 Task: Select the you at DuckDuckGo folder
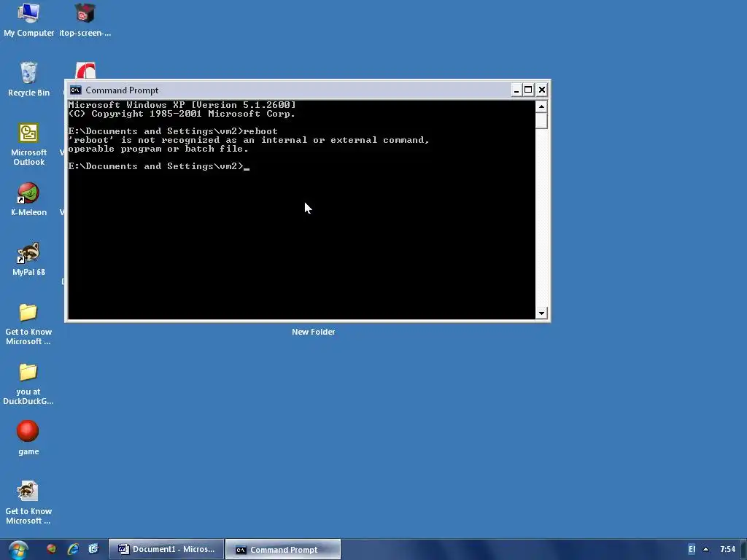(x=28, y=384)
